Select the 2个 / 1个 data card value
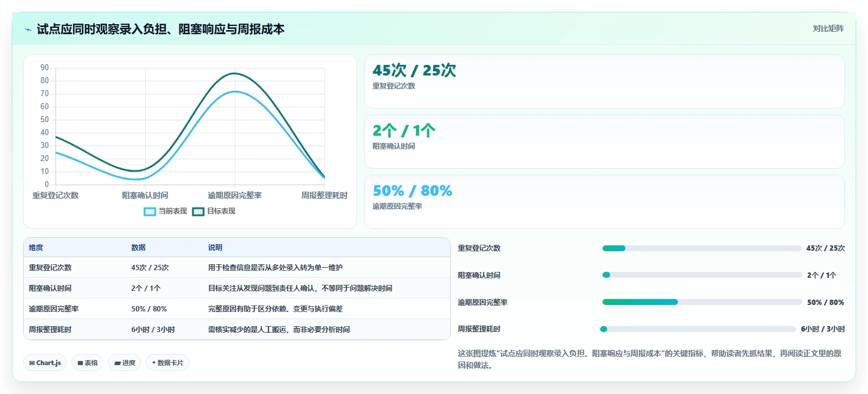This screenshot has height=394, width=868. click(x=404, y=131)
